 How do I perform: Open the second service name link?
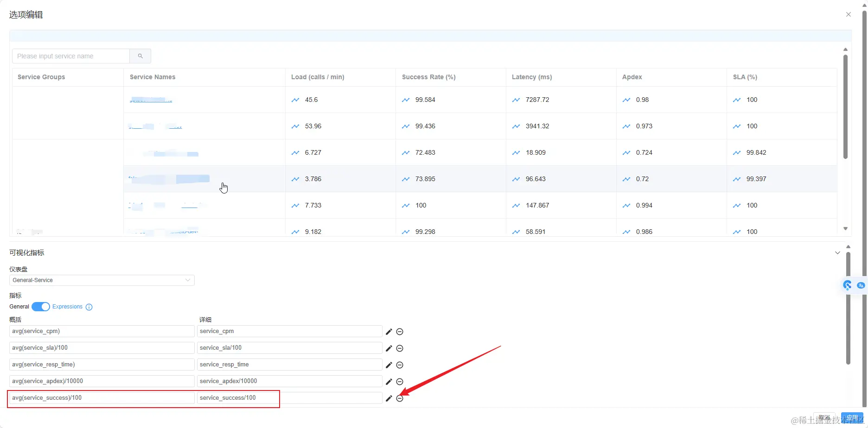155,126
